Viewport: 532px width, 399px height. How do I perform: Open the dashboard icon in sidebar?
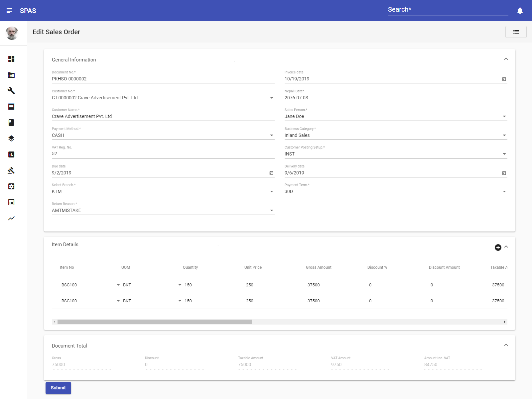11,59
